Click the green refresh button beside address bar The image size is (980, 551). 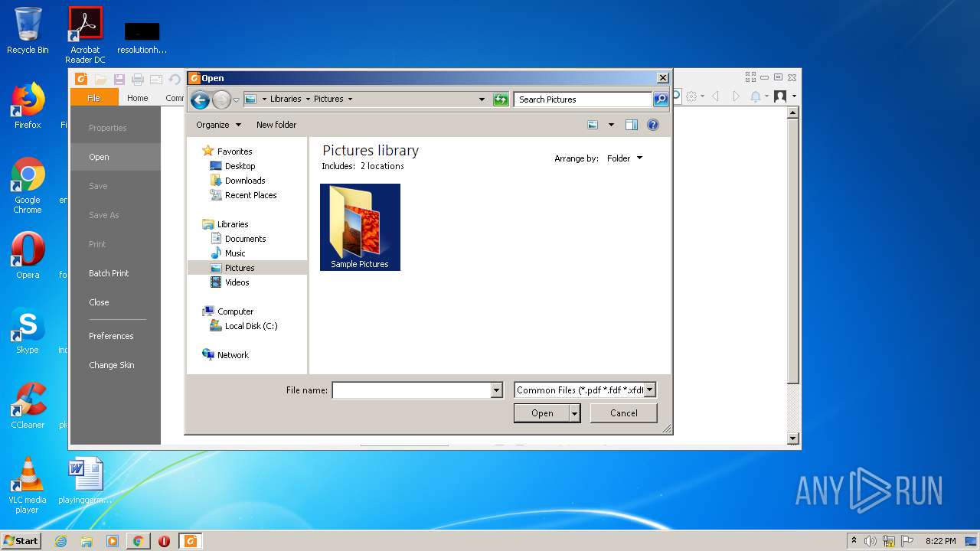click(x=501, y=99)
